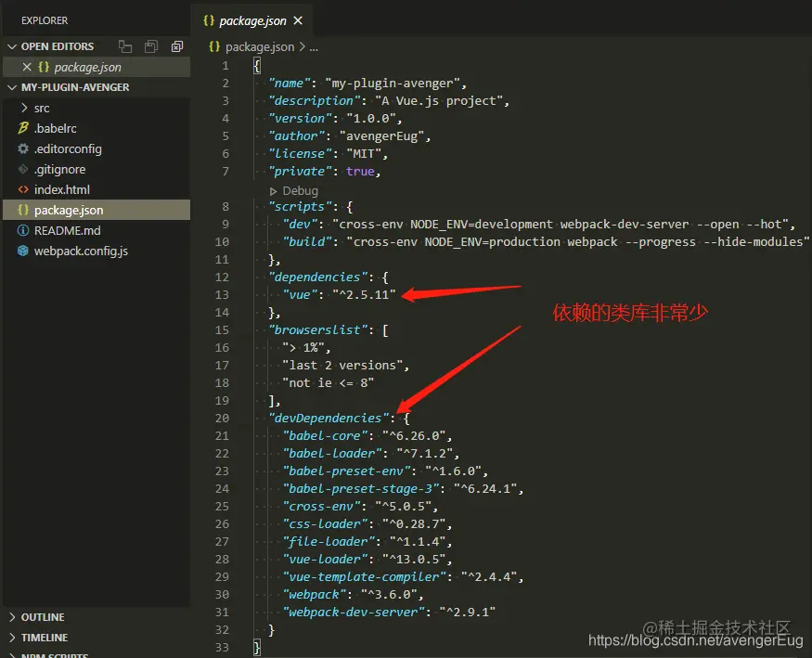Open README.md file
The height and width of the screenshot is (658, 812).
point(68,231)
